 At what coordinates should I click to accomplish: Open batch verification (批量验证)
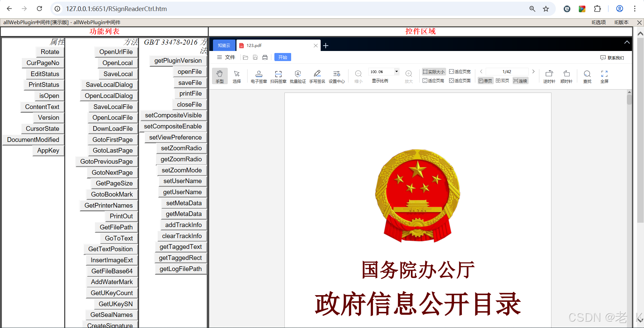[298, 76]
